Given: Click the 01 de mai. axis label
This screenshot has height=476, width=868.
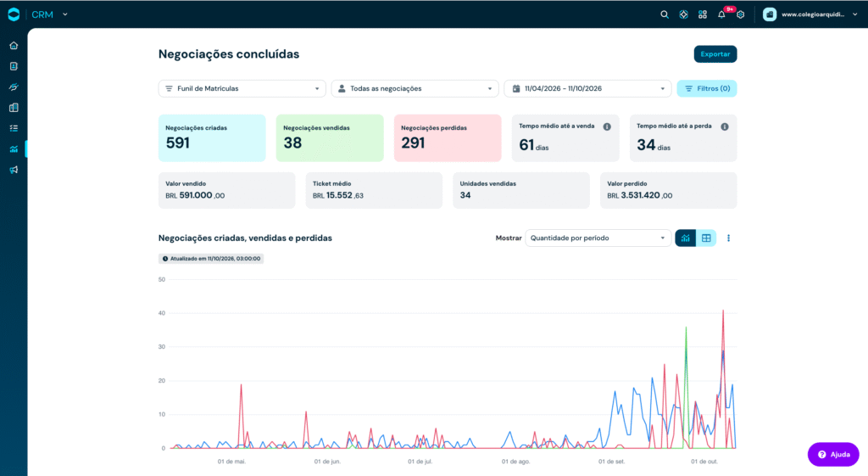Looking at the screenshot, I should (x=231, y=462).
